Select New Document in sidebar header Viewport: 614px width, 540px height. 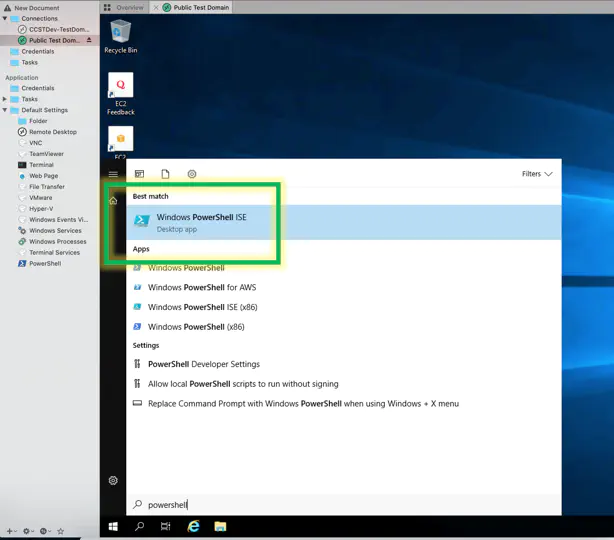tap(32, 8)
